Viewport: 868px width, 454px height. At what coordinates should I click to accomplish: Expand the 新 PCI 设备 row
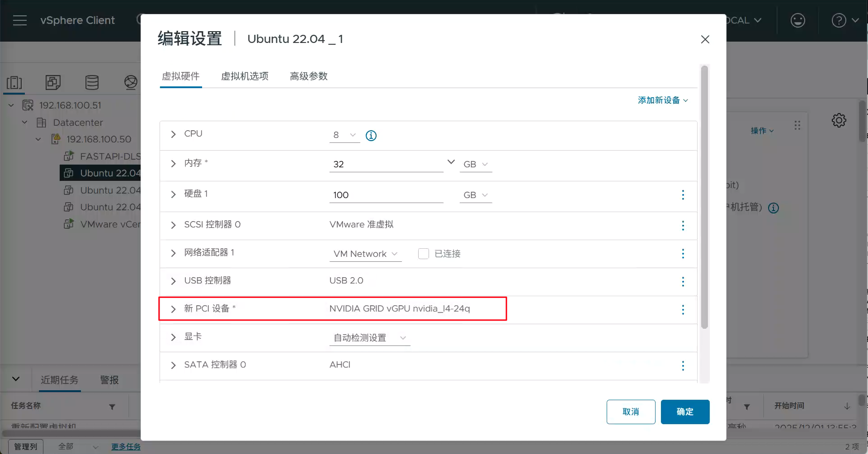173,309
